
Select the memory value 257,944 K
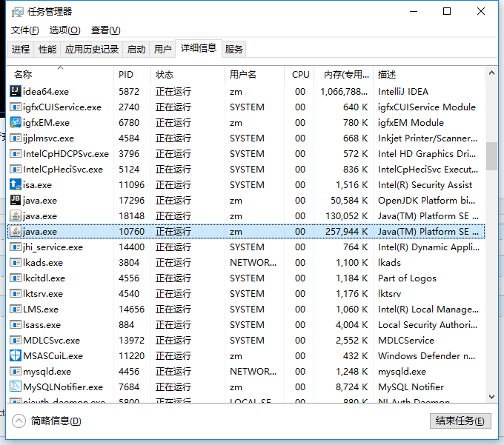347,232
